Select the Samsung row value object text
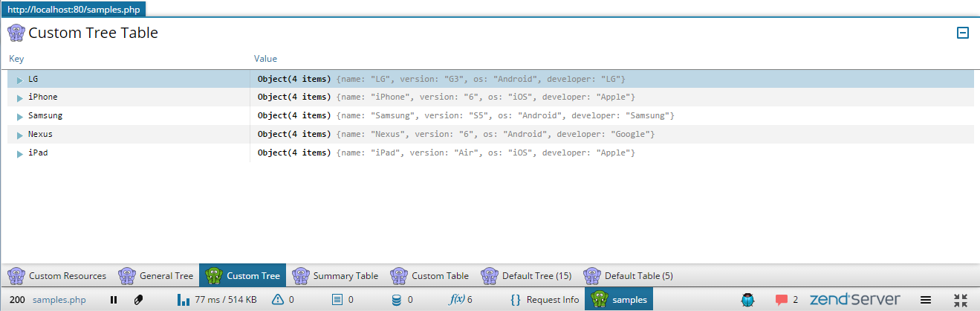This screenshot has width=980, height=311. (x=466, y=116)
